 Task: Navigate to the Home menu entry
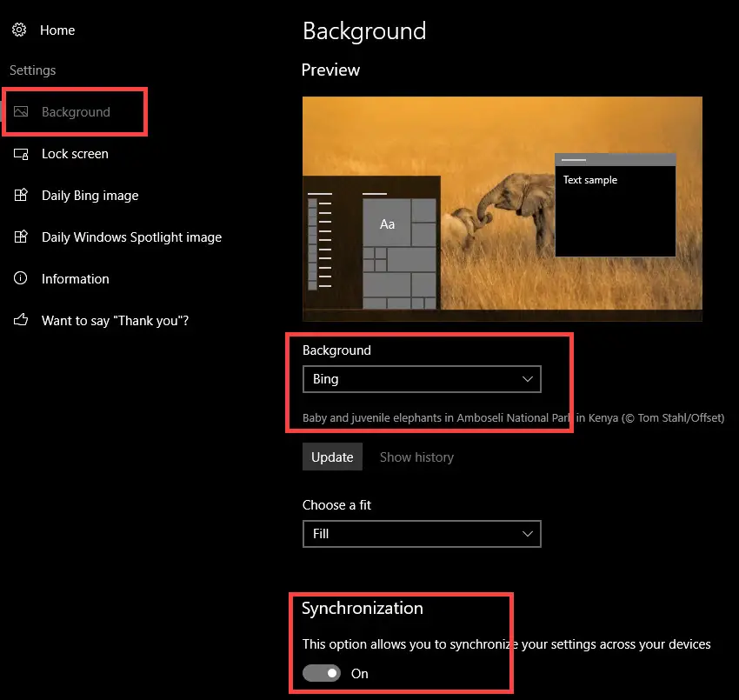click(57, 30)
